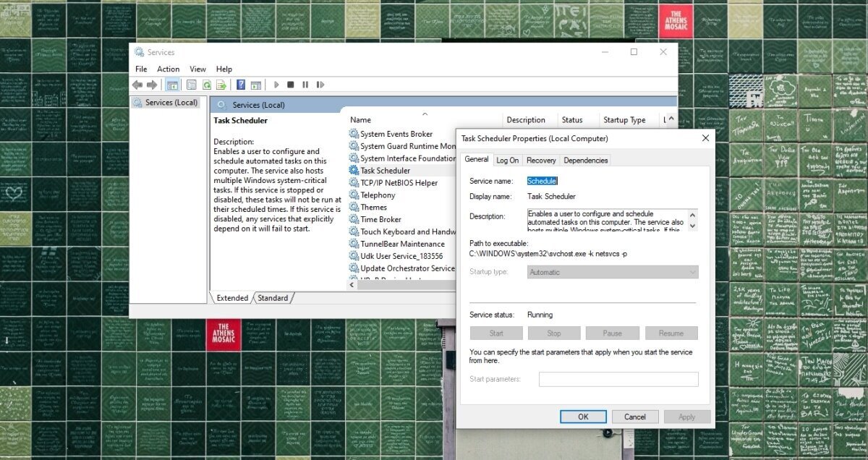Open Help using the blue question mark icon
Image resolution: width=868 pixels, height=460 pixels.
[239, 85]
